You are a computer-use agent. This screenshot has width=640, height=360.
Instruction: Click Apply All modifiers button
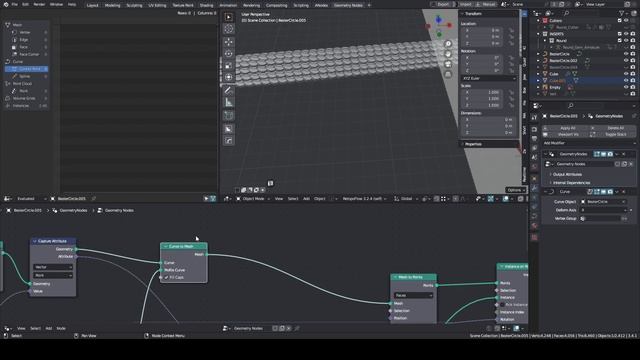(x=565, y=128)
